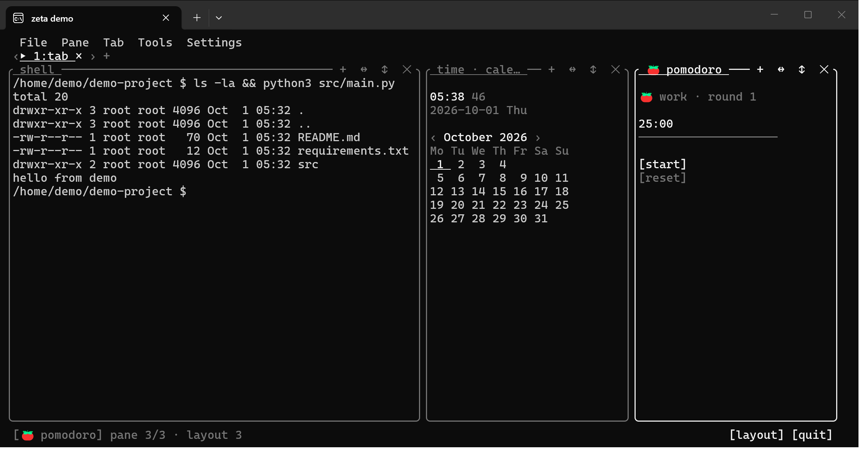Go to previous tab with left chevron
Image resolution: width=868 pixels, height=452 pixels.
coord(16,57)
